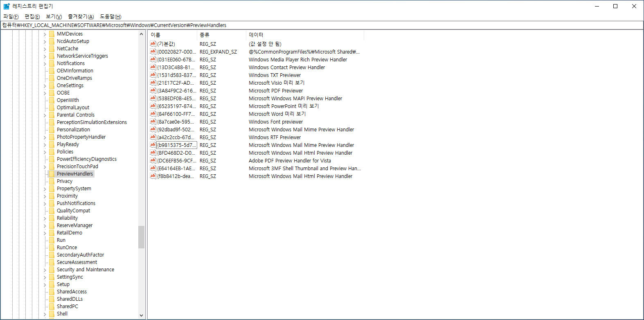The height and width of the screenshot is (320, 644).
Task: Click the registry path address bar
Action: point(322,25)
